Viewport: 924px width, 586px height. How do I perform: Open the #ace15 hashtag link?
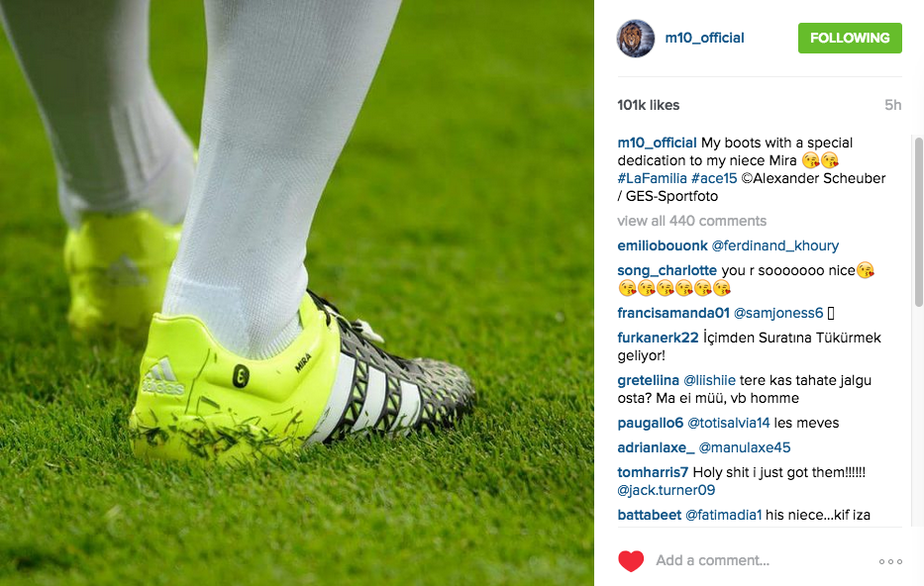(714, 178)
